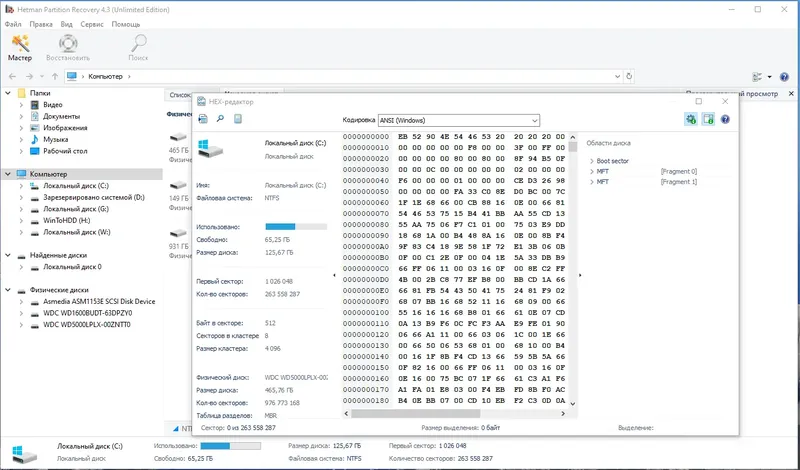
Task: Open the Файл menu
Action: (13, 24)
